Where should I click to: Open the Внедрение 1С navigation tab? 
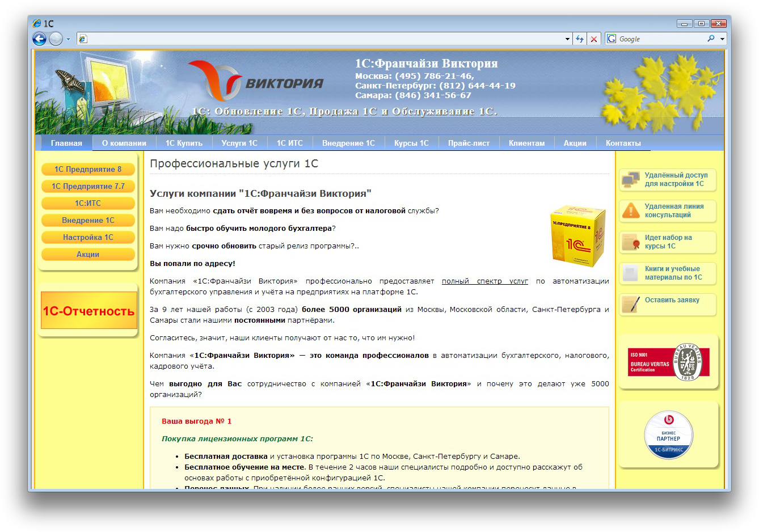click(348, 143)
